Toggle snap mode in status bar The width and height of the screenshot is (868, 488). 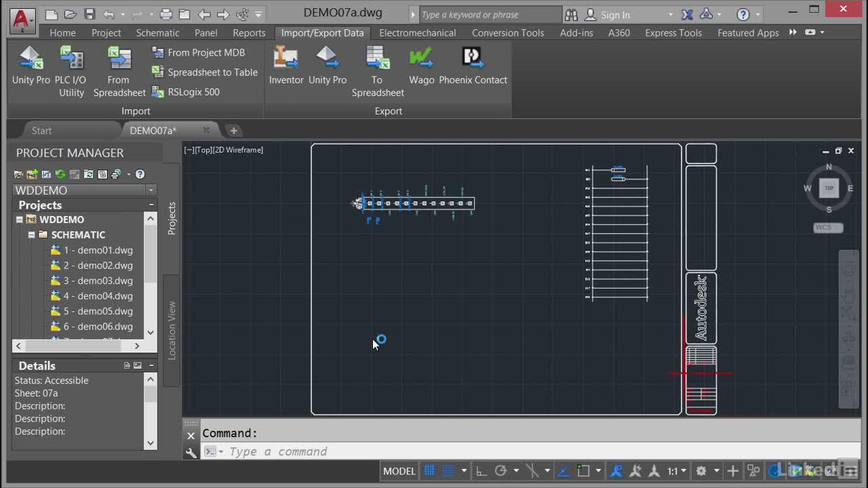tap(448, 470)
